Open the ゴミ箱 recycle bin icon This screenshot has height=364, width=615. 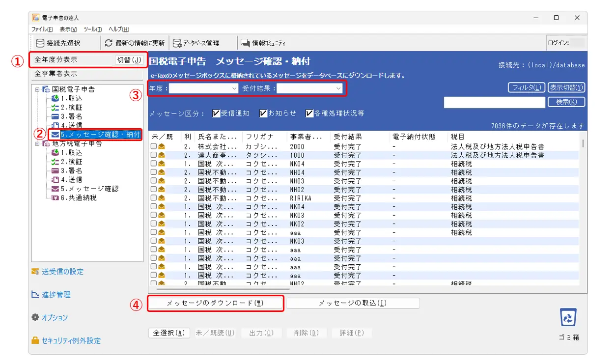[567, 318]
